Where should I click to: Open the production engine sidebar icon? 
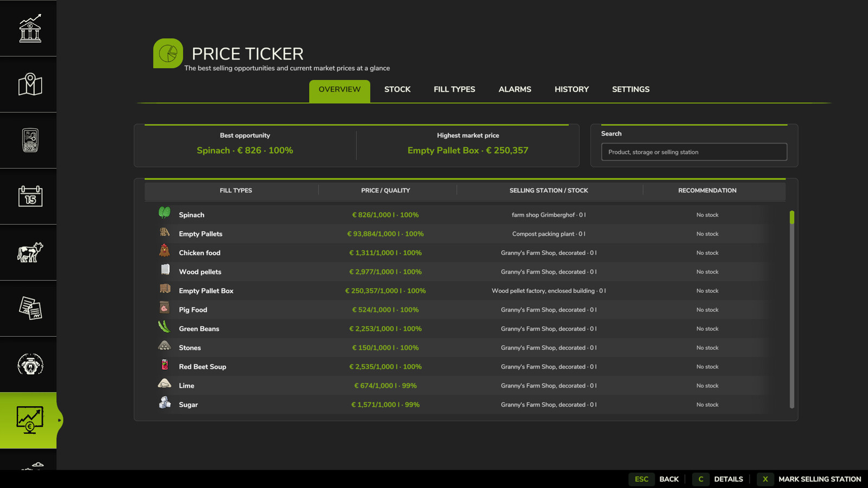point(30,364)
